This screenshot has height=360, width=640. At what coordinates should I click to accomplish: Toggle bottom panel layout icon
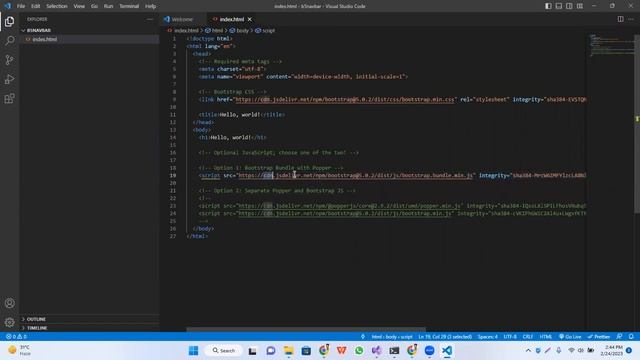tap(559, 6)
